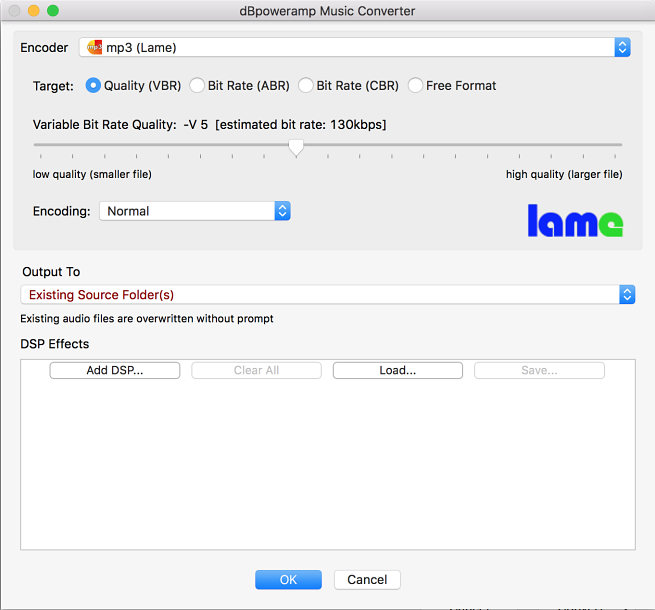
Task: Expand the Output To folder dropdown
Action: [x=627, y=295]
